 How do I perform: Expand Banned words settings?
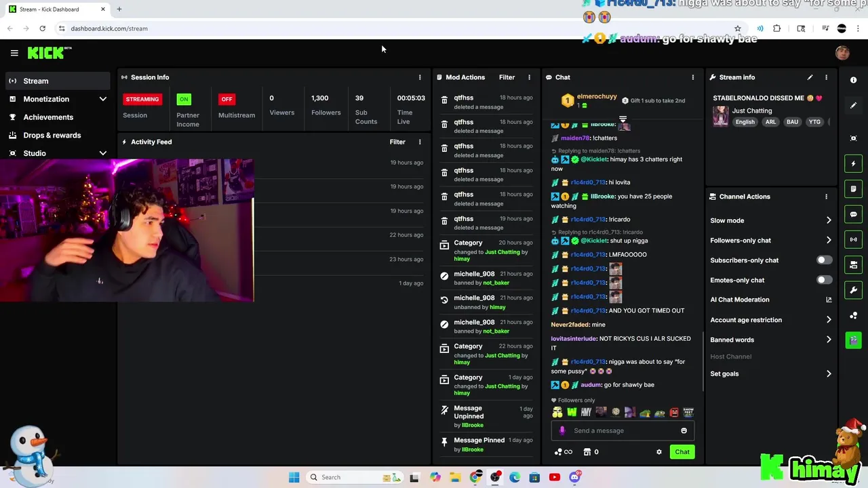[770, 340]
